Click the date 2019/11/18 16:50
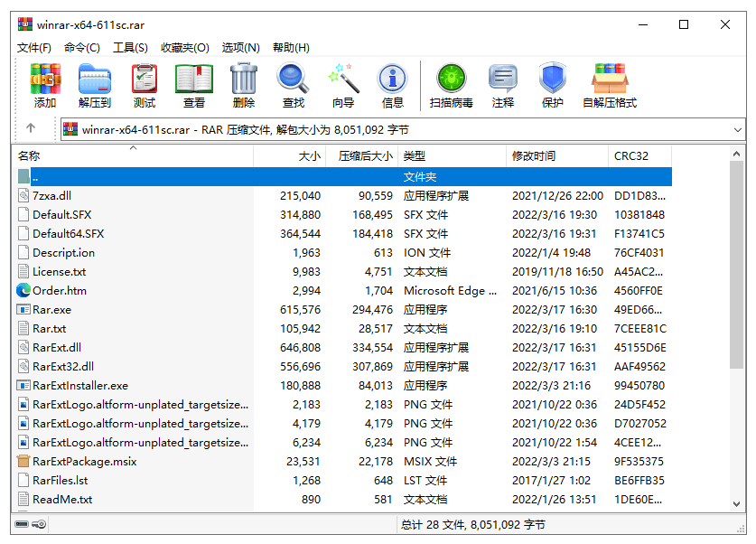Viewport: 756px width, 544px height. [557, 271]
